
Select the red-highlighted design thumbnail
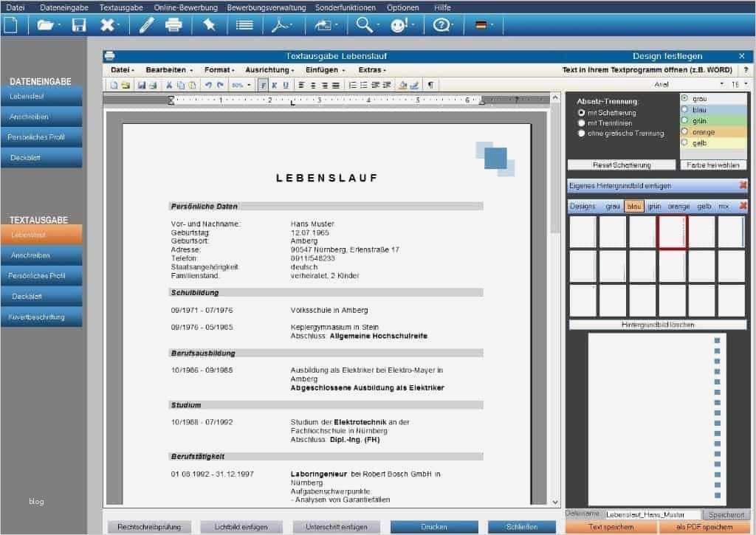[x=672, y=232]
